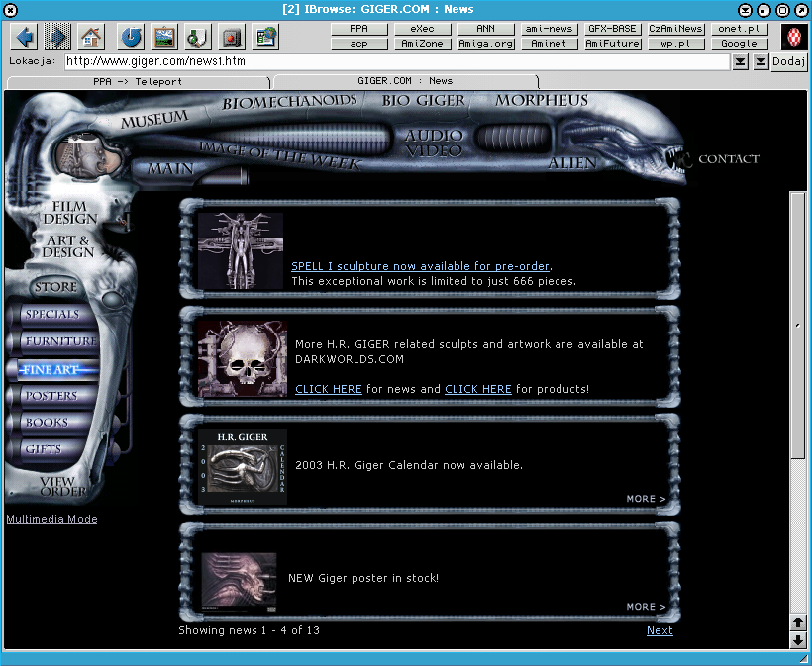The width and height of the screenshot is (812, 666).
Task: Click the Dodaj button
Action: pos(788,62)
